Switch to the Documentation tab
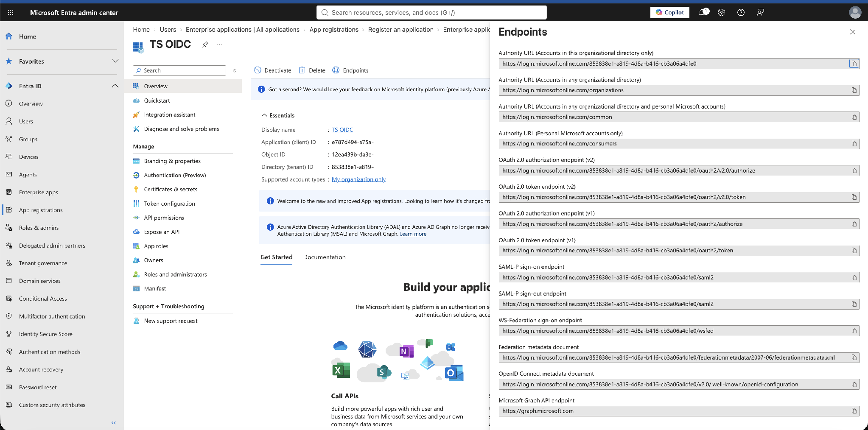This screenshot has width=868, height=430. [x=324, y=257]
